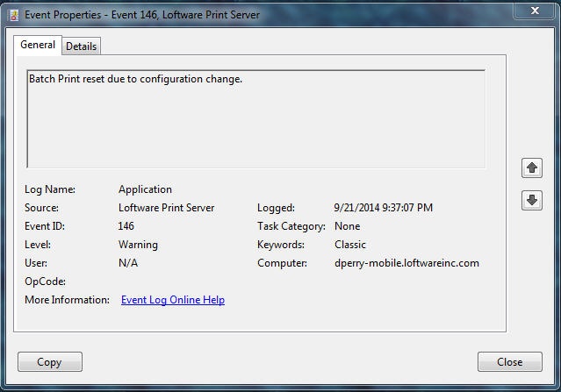Click the Level value 'Warning'

click(138, 245)
